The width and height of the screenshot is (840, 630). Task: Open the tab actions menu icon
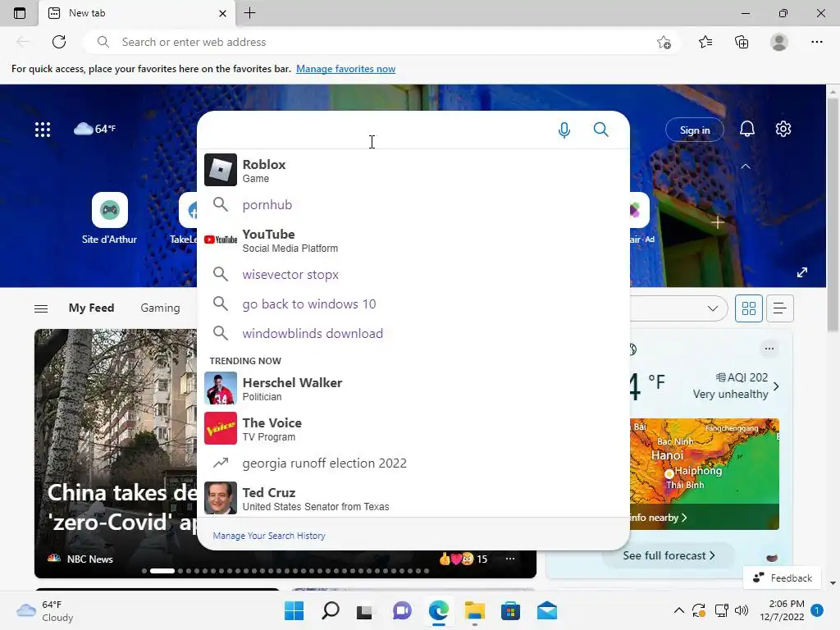20,13
